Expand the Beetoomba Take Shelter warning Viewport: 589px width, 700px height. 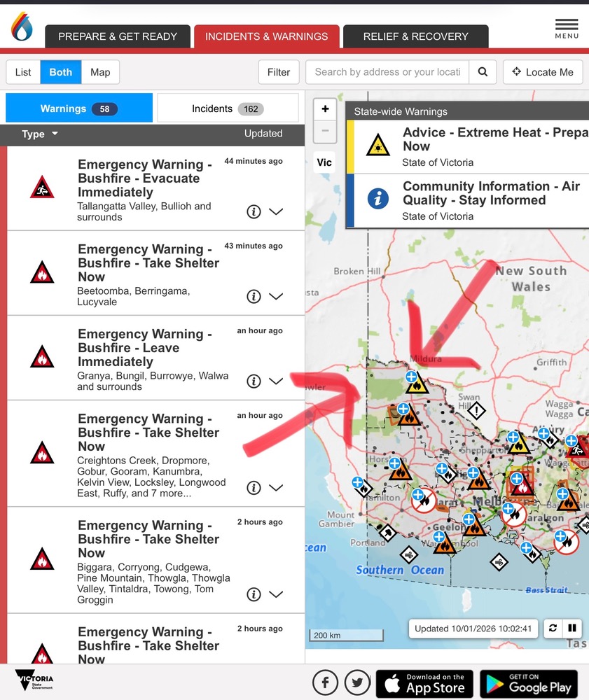[276, 296]
